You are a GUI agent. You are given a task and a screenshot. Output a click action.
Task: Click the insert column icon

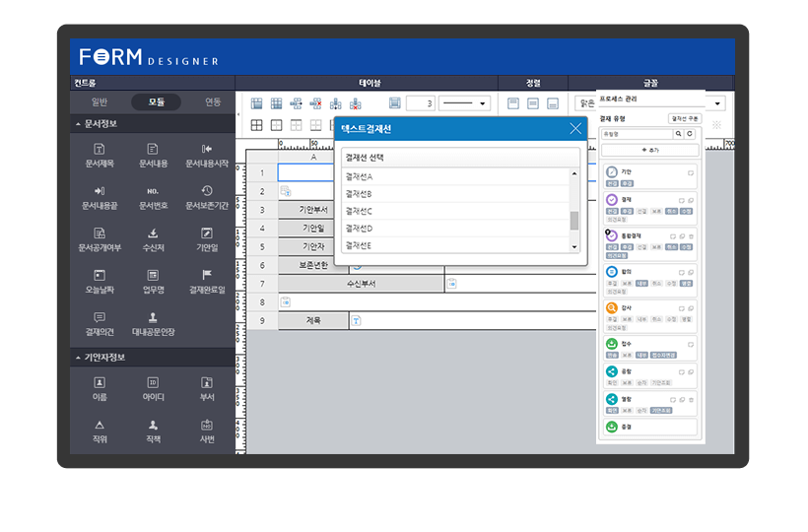point(335,103)
